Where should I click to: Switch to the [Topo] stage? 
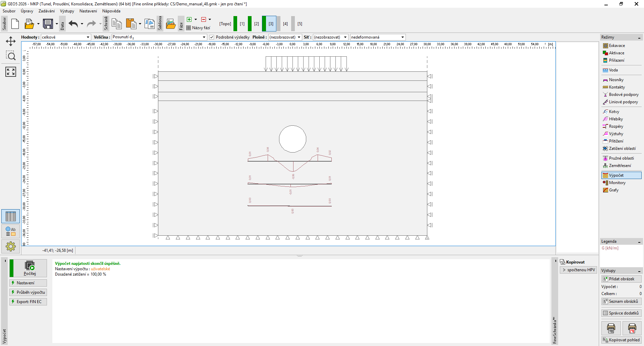225,24
